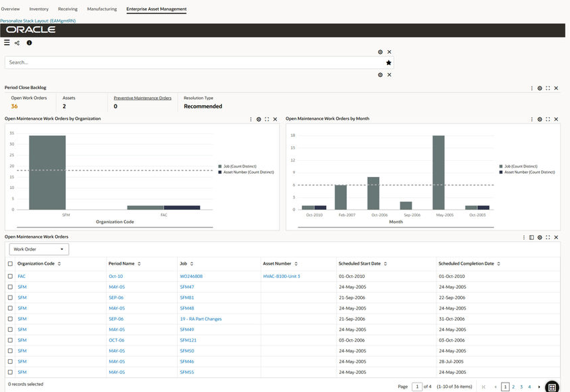Sort by Period Name column
570x392 pixels.
139,264
